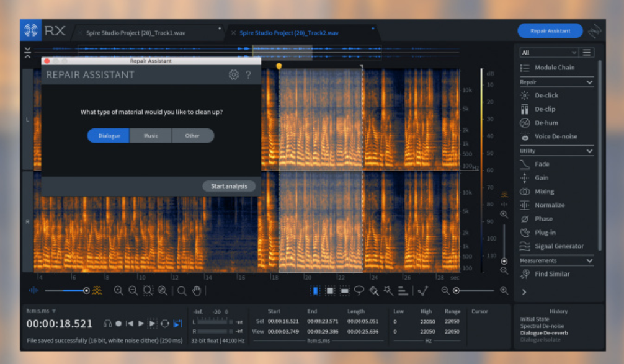Switch to the Track2.wav tab
The image size is (624, 364).
289,33
